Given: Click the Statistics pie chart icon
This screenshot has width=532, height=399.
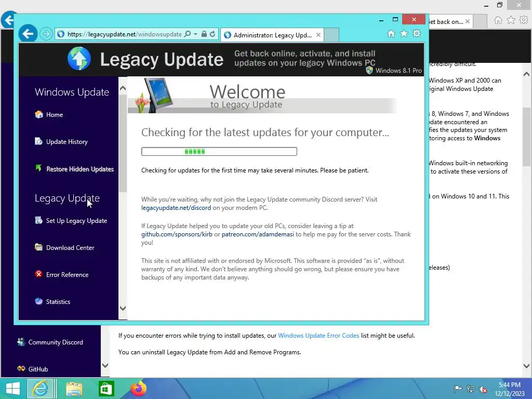Looking at the screenshot, I should point(38,301).
